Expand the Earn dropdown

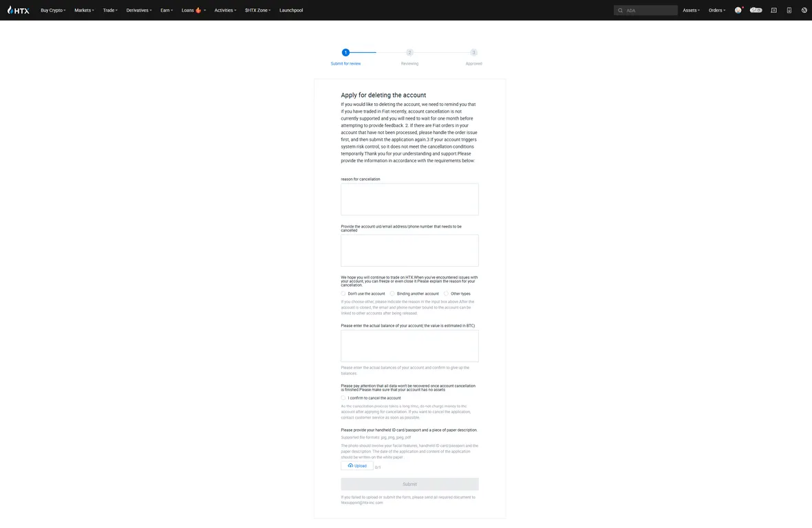click(167, 10)
